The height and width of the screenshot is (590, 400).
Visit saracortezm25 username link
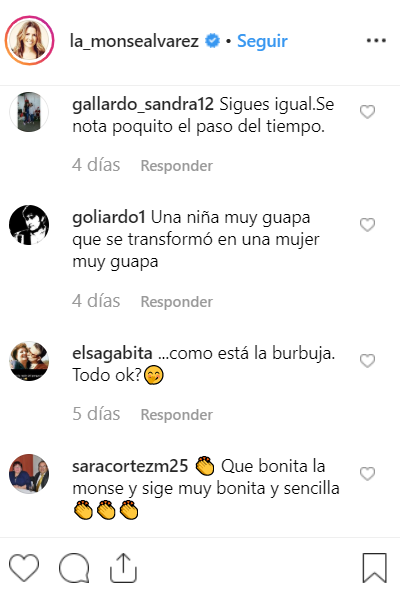point(130,466)
